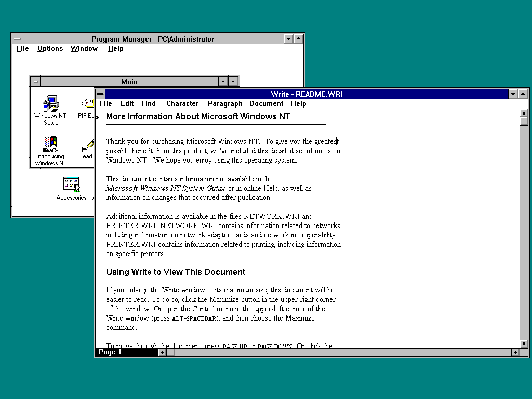Click the Write vertical scrollbar down arrow
Image resolution: width=532 pixels, height=399 pixels.
click(x=524, y=344)
